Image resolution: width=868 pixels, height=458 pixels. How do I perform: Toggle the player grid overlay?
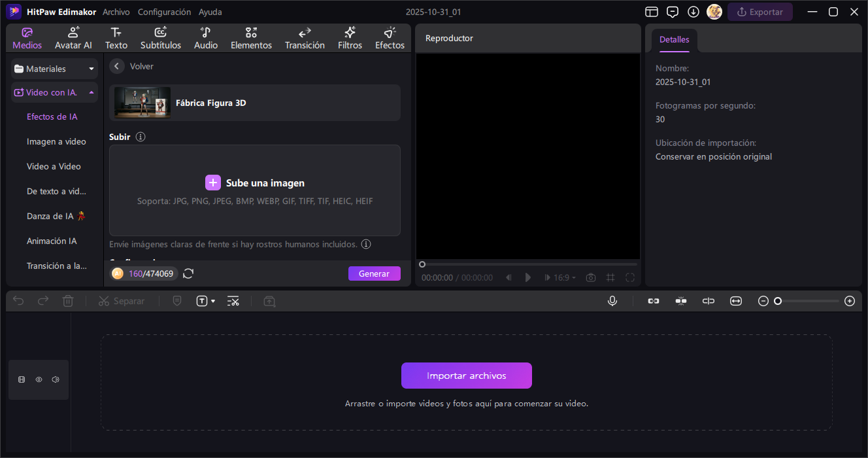coord(610,277)
